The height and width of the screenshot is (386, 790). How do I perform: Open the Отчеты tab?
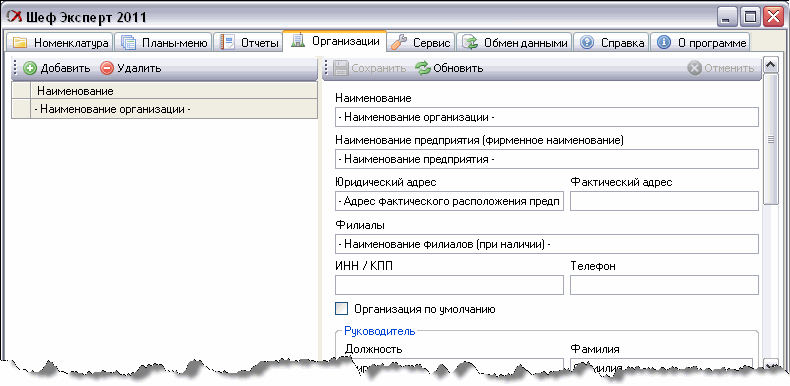click(249, 43)
